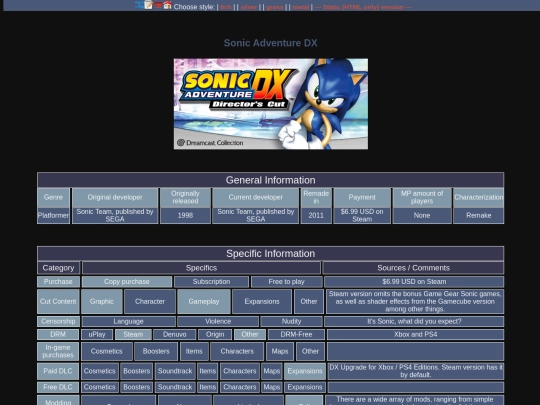Click Characters in the In-game purchases row
Screen dimensions: 540x405
coord(237,351)
